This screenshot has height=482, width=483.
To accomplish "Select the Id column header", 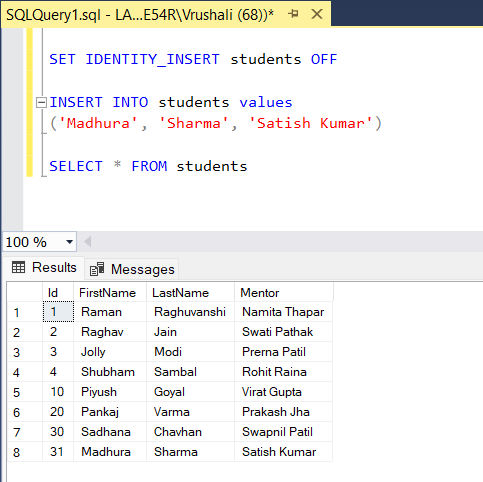I will pyautogui.click(x=58, y=293).
